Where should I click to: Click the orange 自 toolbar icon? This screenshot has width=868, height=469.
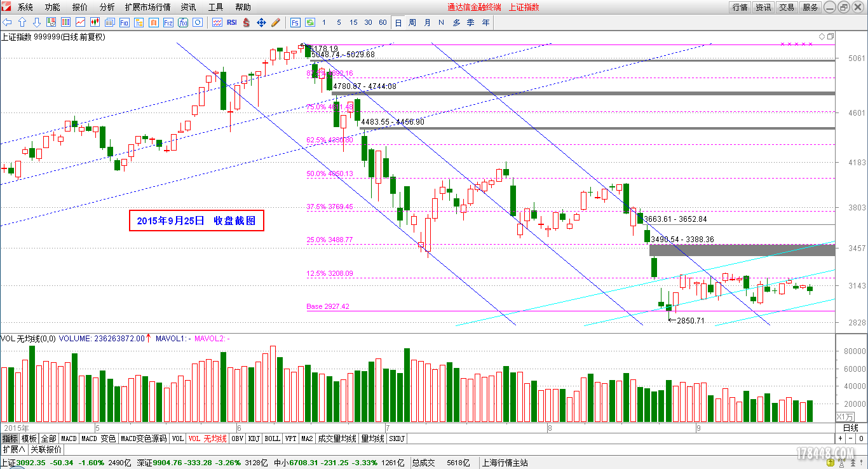[153, 22]
